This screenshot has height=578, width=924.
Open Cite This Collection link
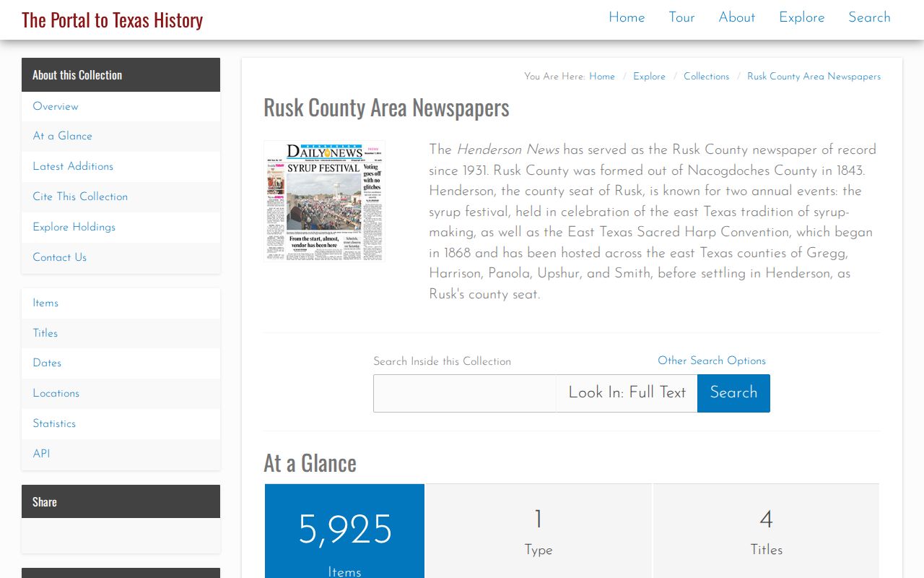pos(121,197)
